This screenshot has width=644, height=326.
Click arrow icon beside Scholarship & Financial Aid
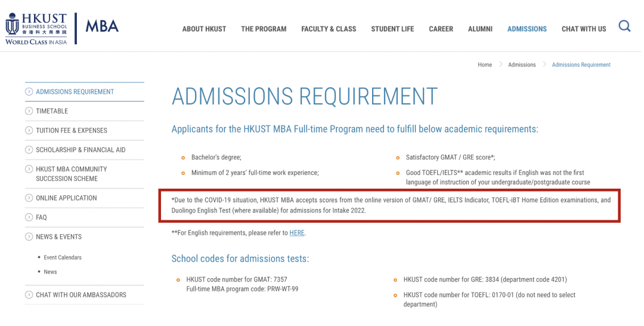(29, 150)
